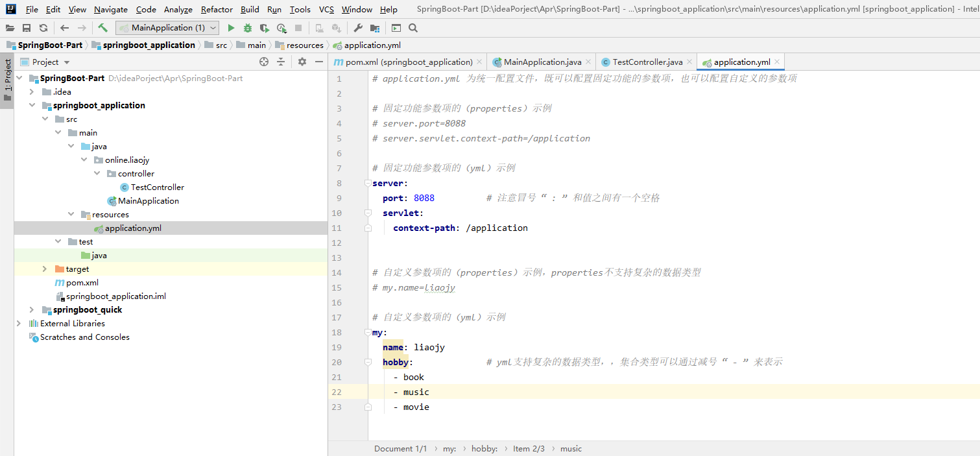
Task: Open Project Structure toolbar icon
Action: pyautogui.click(x=375, y=28)
